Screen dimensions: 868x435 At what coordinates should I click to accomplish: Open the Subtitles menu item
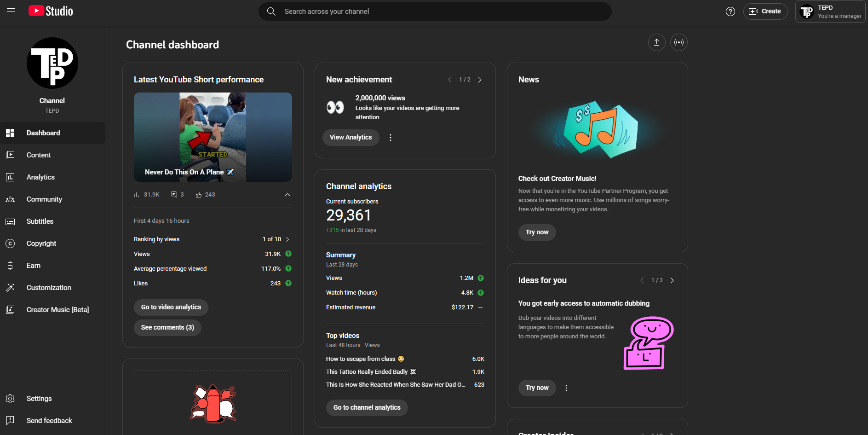click(x=52, y=221)
